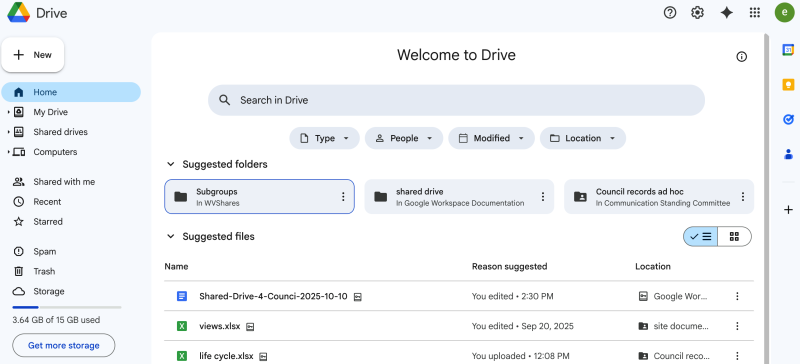This screenshot has height=364, width=800.
Task: Open the Location filter dropdown
Action: coord(583,138)
